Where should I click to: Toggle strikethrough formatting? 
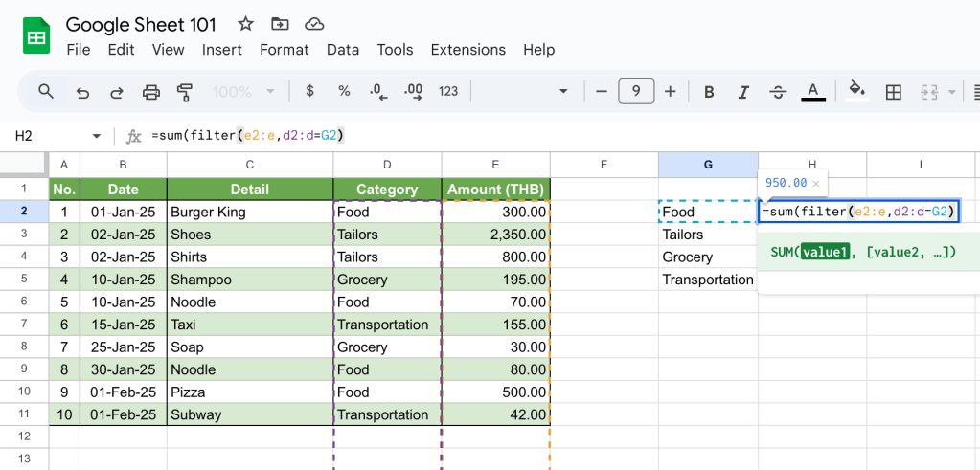pos(778,93)
